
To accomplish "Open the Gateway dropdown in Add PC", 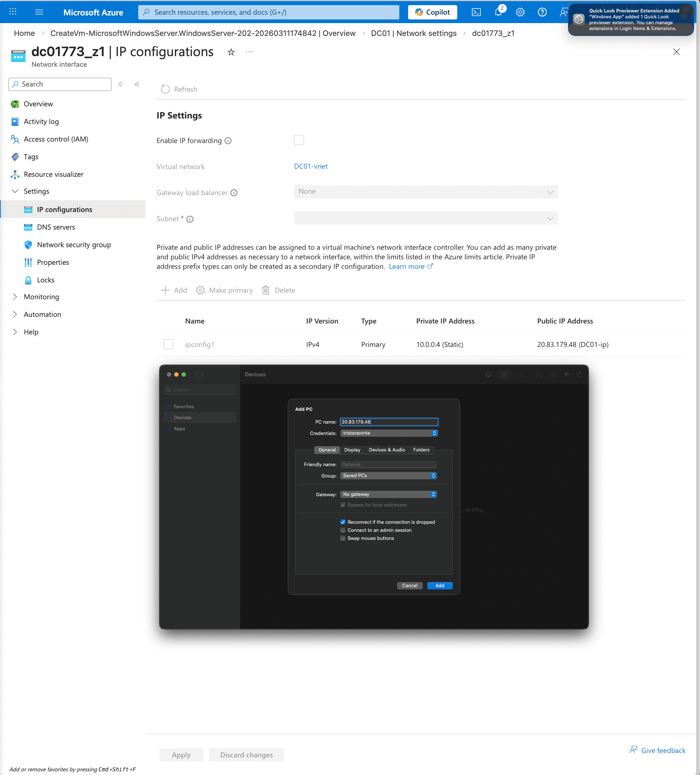I will (x=388, y=494).
